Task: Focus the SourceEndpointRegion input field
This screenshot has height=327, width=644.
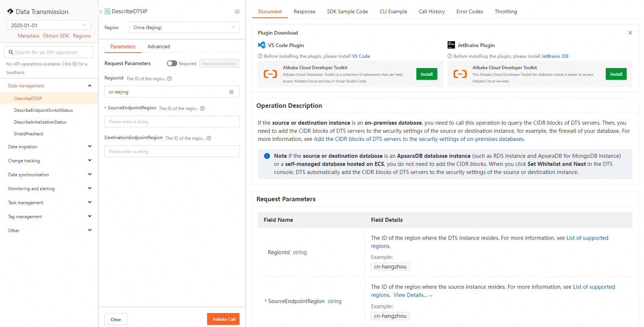Action: [x=172, y=122]
